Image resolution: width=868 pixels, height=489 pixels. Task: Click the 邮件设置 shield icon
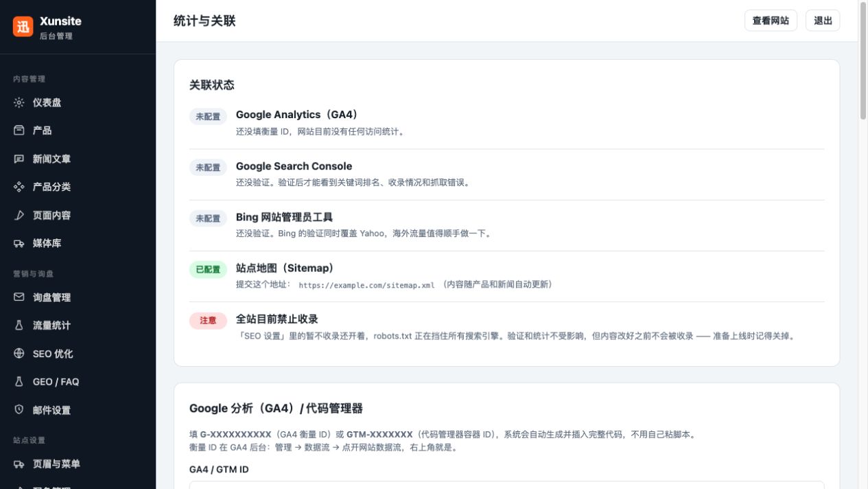(x=19, y=410)
